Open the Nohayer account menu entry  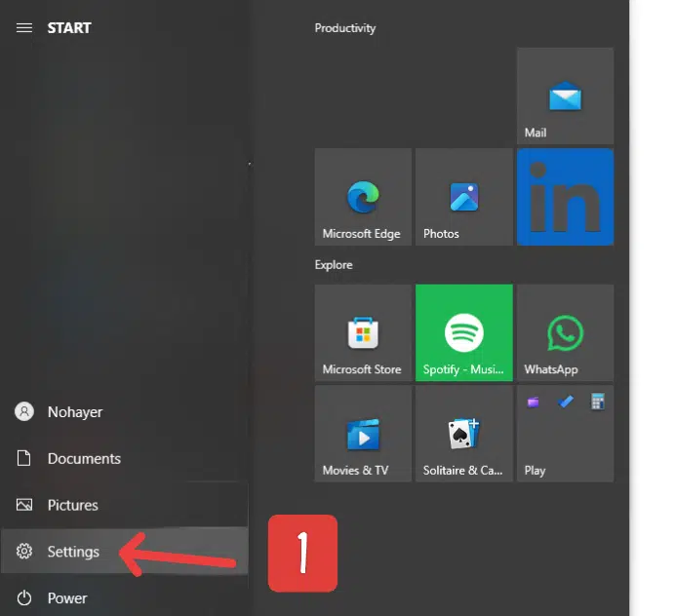point(124,411)
